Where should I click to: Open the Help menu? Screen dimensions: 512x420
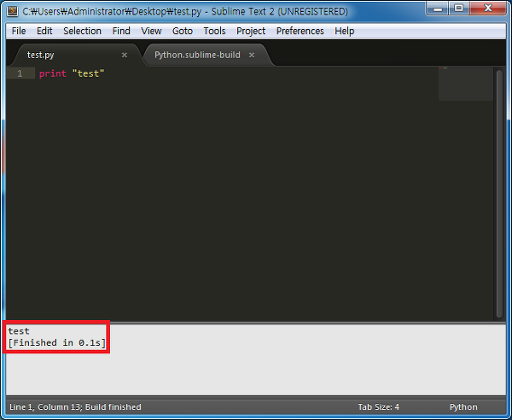(345, 31)
